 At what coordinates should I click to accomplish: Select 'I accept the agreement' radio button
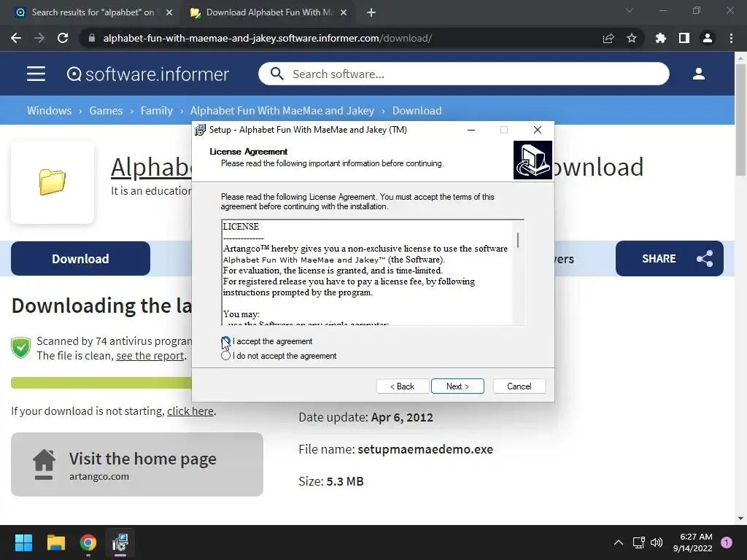coord(226,341)
